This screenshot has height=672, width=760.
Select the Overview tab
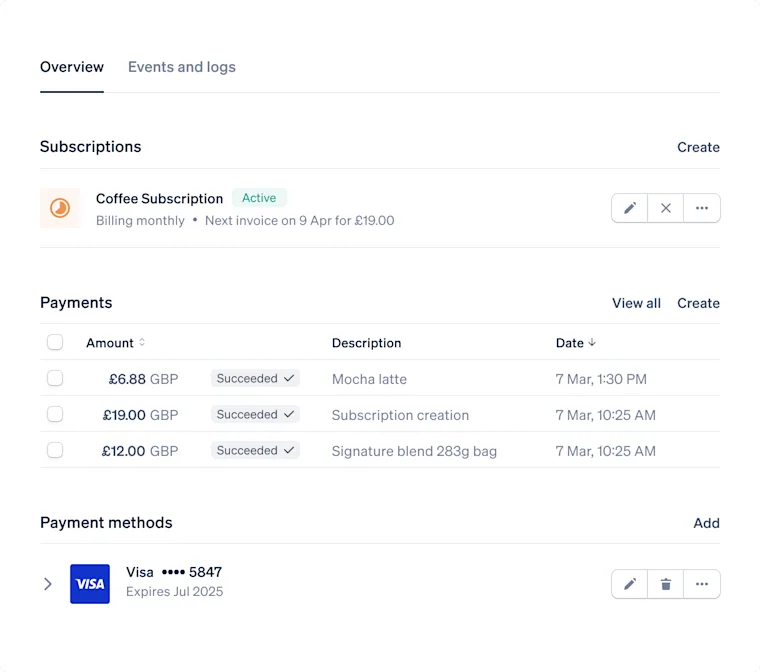pos(72,67)
